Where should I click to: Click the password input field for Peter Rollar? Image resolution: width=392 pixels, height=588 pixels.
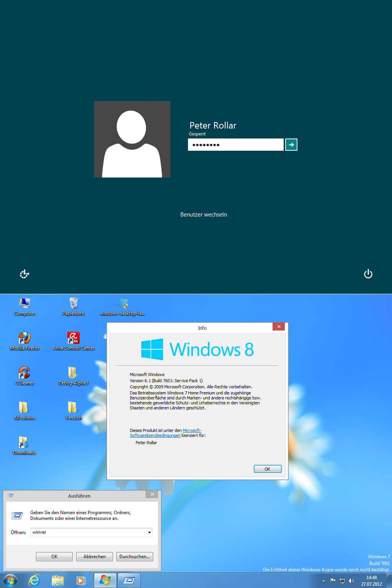click(235, 144)
